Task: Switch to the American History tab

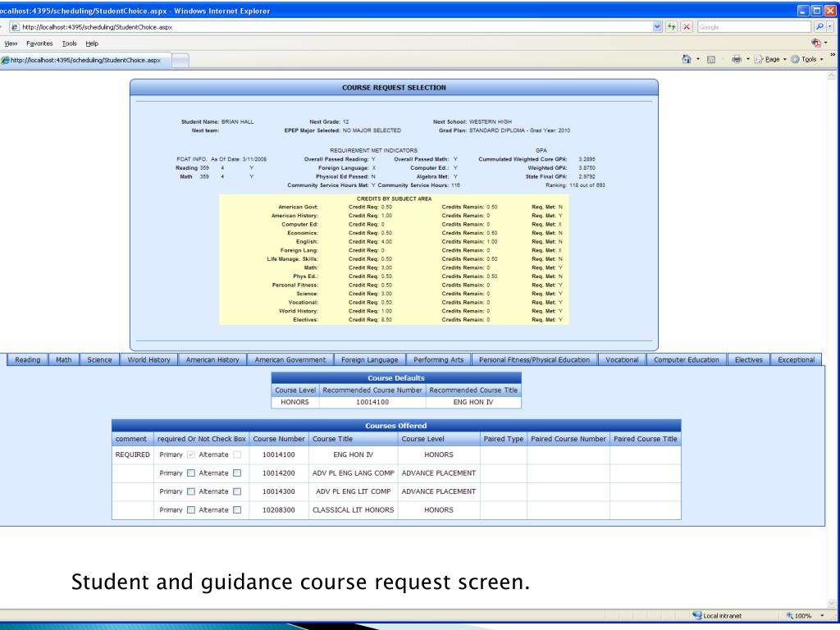Action: [212, 360]
